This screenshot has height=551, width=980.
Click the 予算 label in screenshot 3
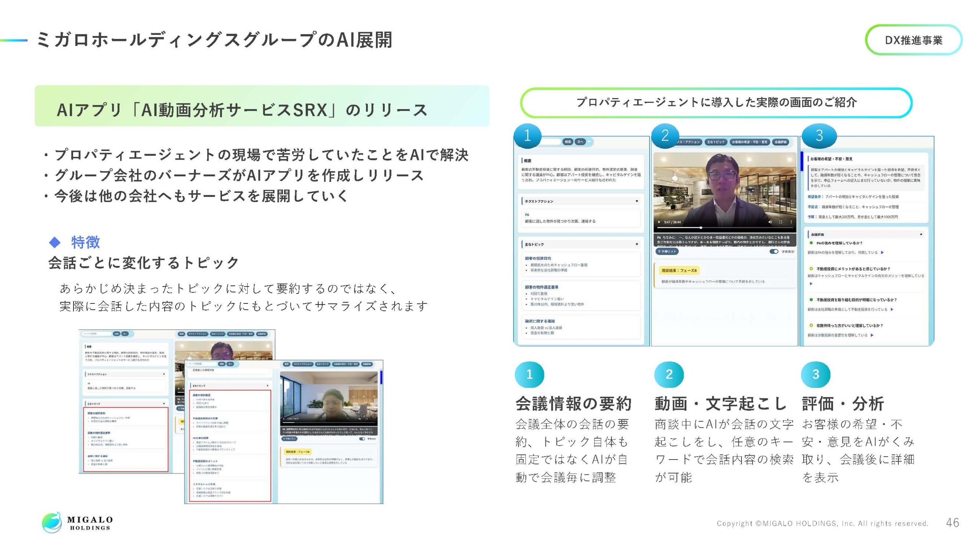(x=812, y=217)
